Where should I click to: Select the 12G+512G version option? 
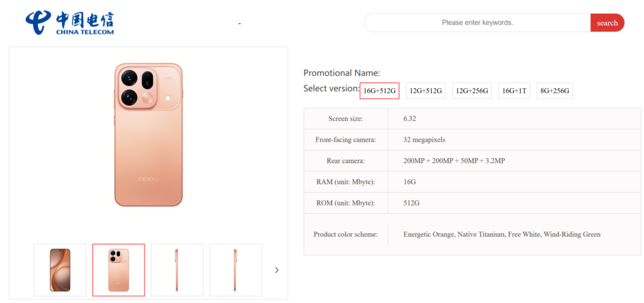click(426, 91)
